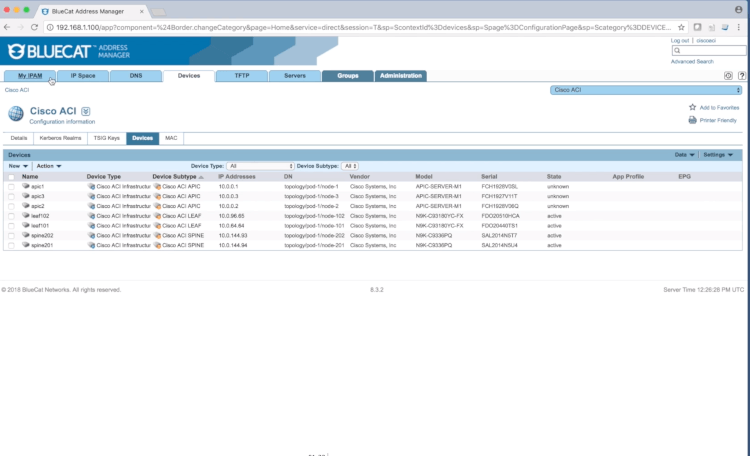Click the Log out link

click(x=680, y=41)
